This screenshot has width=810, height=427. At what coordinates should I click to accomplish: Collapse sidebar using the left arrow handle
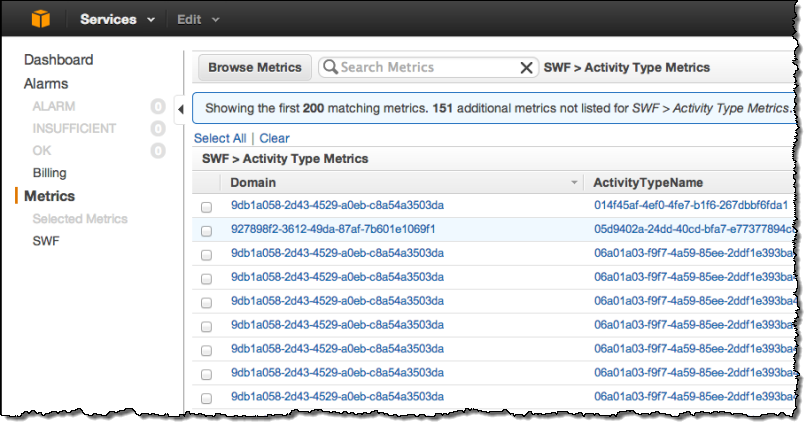pos(180,108)
